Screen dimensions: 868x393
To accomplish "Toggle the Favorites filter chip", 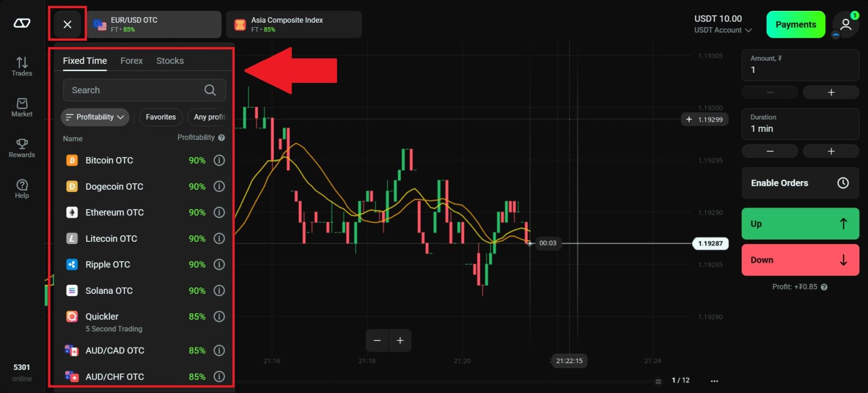I will coord(161,117).
